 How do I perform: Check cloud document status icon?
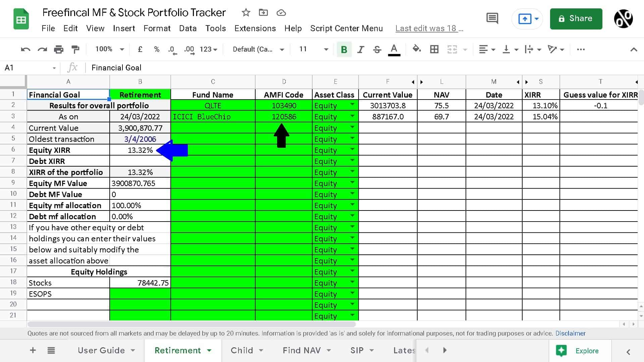[x=281, y=13]
